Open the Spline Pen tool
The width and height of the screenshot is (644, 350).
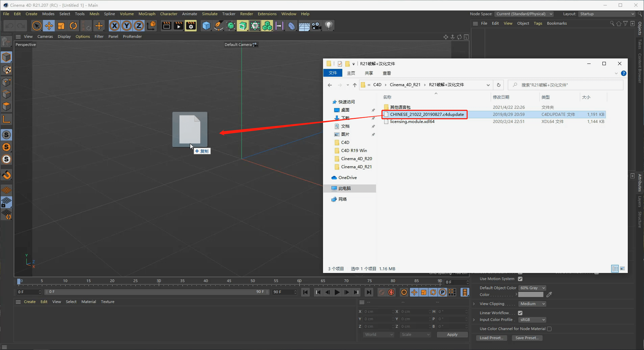point(219,26)
